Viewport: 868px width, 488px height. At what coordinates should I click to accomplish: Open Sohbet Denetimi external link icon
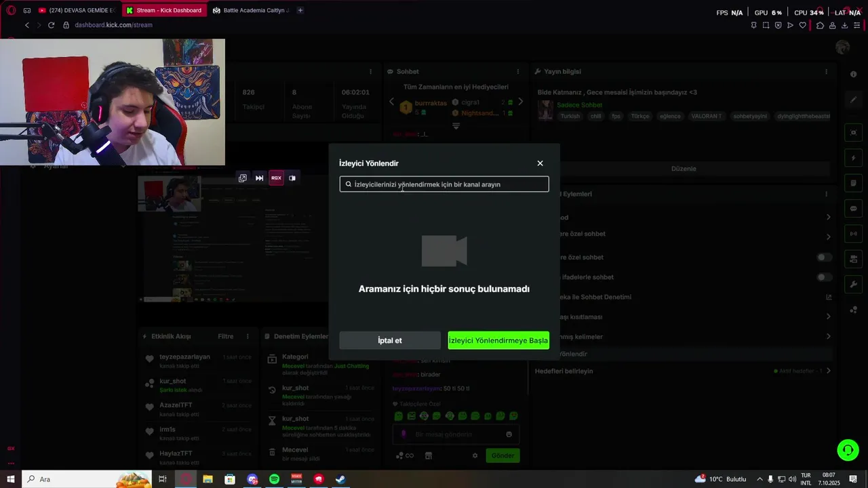pyautogui.click(x=828, y=297)
